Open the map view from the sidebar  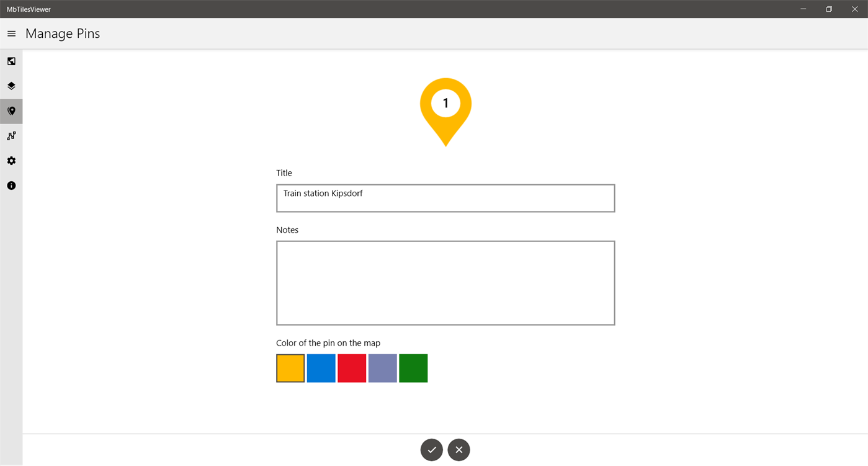coord(11,61)
